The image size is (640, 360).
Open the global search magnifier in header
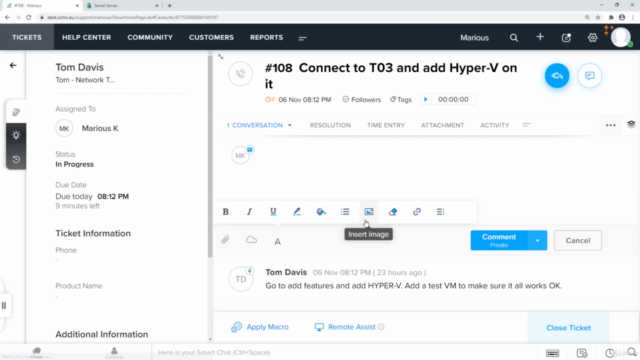[514, 38]
